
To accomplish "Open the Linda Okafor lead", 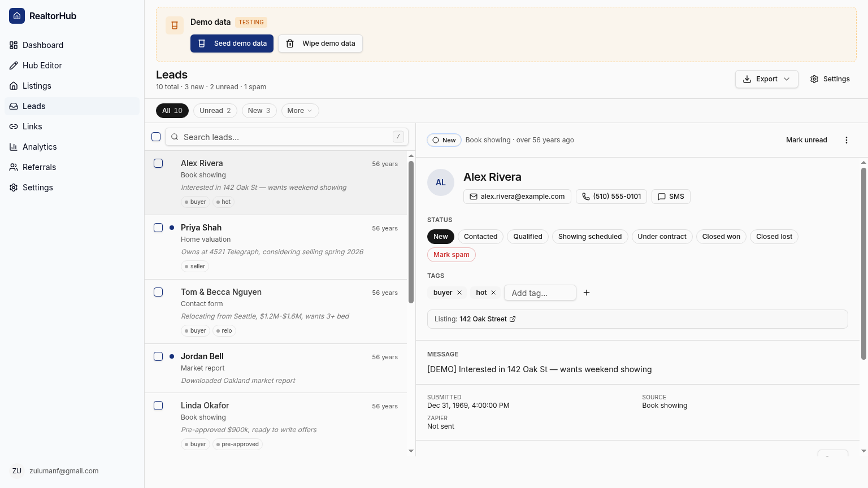I will coord(276,425).
